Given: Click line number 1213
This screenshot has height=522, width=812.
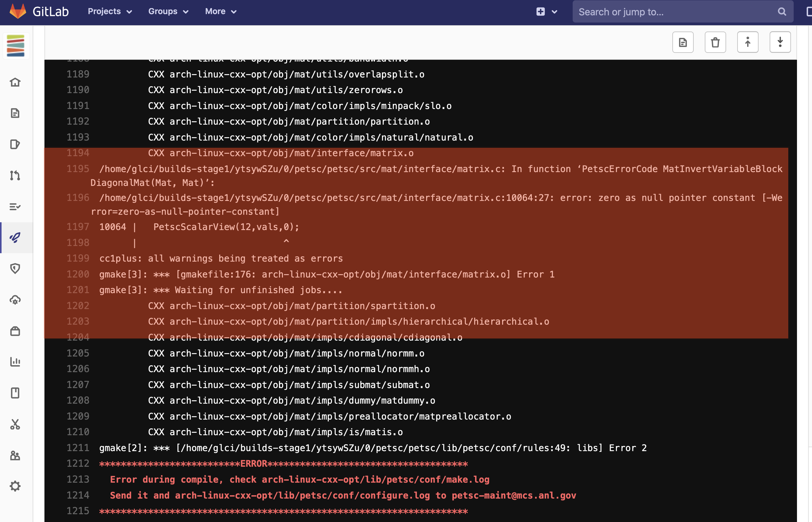Looking at the screenshot, I should tap(78, 479).
